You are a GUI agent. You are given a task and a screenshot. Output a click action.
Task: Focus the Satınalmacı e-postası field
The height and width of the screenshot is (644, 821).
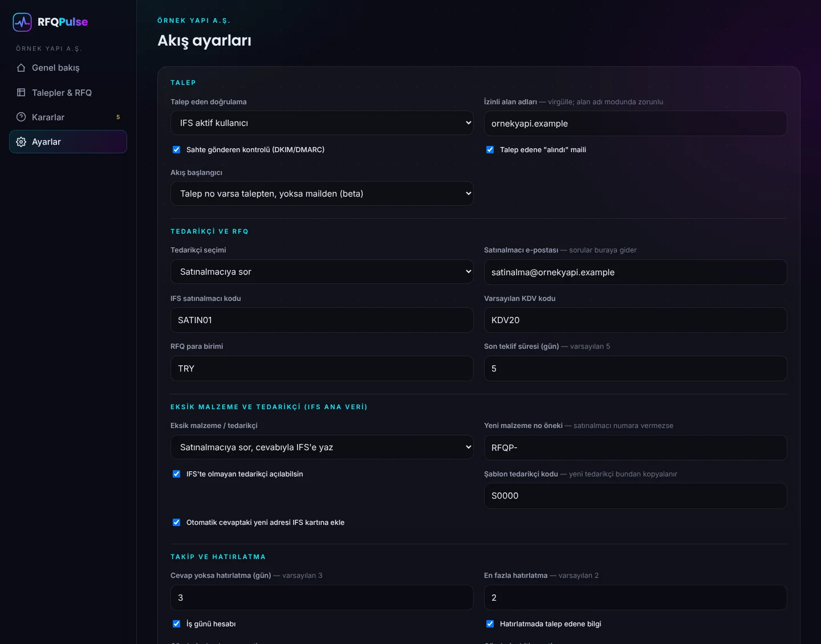pyautogui.click(x=636, y=272)
